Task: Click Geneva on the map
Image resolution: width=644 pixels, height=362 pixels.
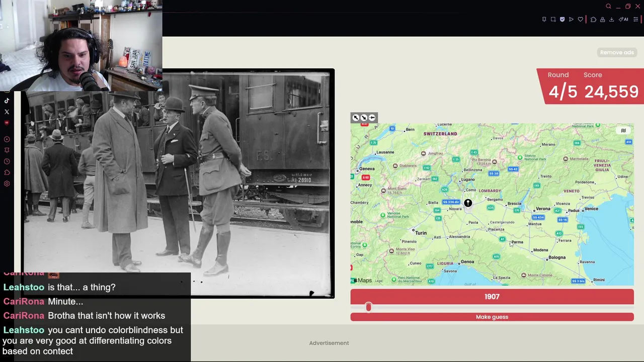Action: click(x=367, y=169)
